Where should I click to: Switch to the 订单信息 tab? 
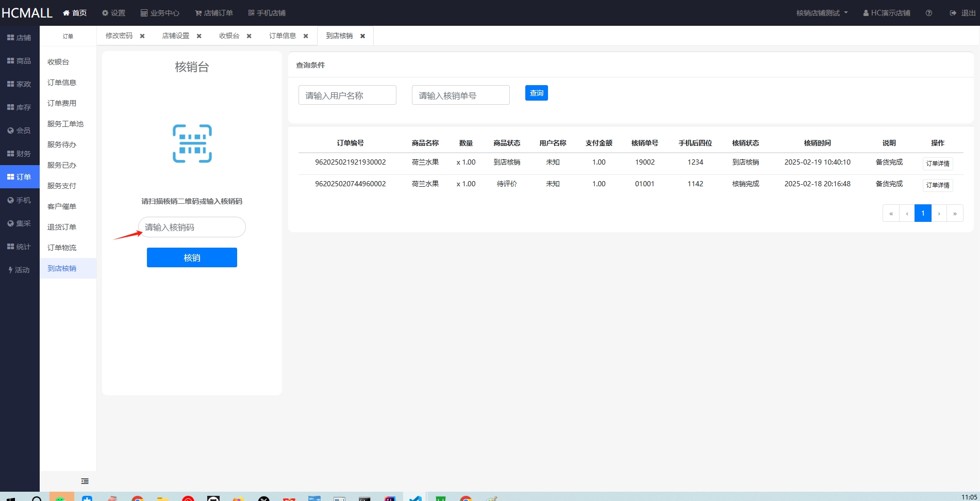pyautogui.click(x=283, y=36)
